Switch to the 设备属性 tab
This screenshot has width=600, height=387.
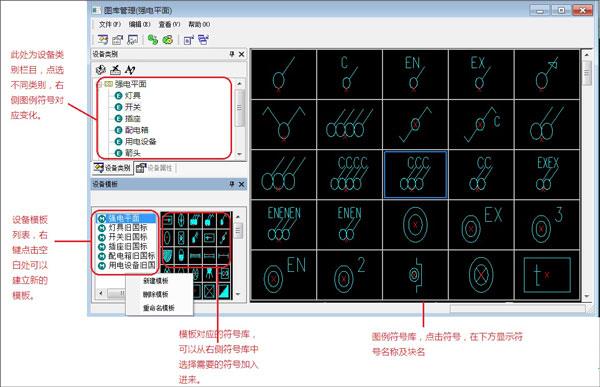pyautogui.click(x=155, y=168)
